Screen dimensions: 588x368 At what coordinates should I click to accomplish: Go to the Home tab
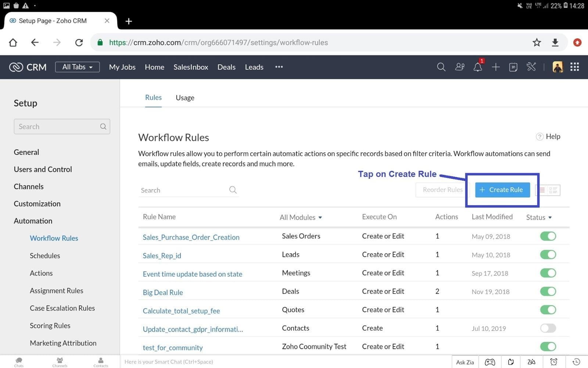tap(154, 67)
